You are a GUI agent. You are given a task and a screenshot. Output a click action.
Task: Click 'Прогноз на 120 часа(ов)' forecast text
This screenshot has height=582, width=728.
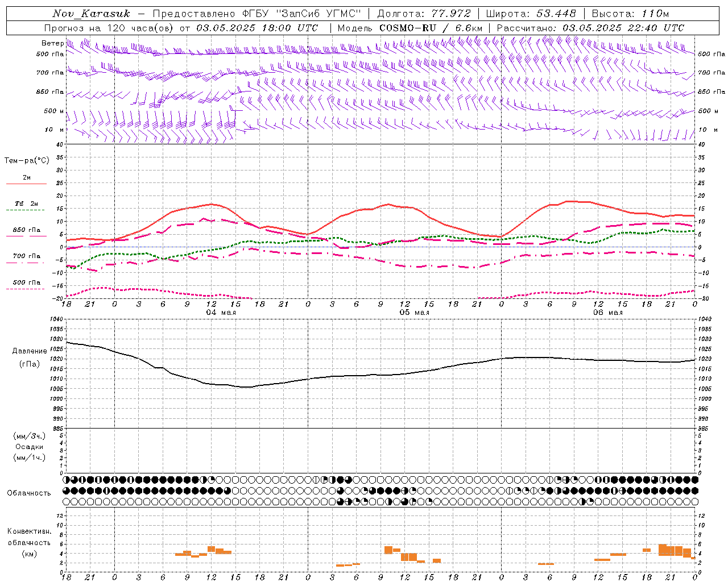110,28
